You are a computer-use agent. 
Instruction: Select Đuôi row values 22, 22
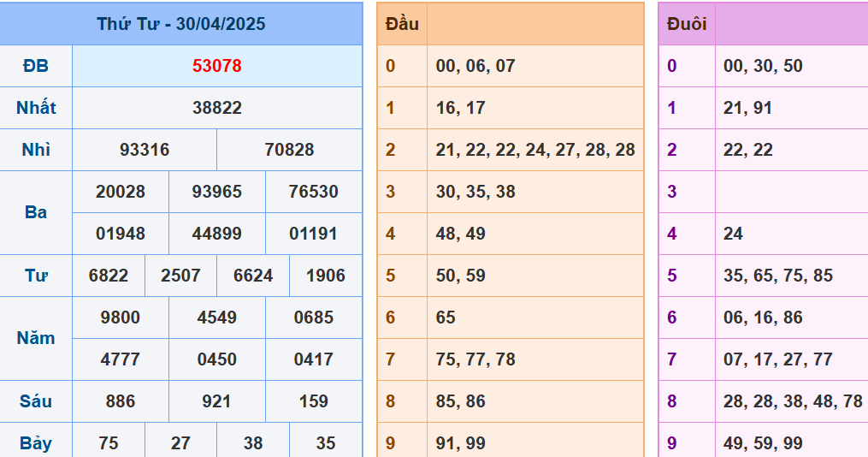tap(748, 150)
